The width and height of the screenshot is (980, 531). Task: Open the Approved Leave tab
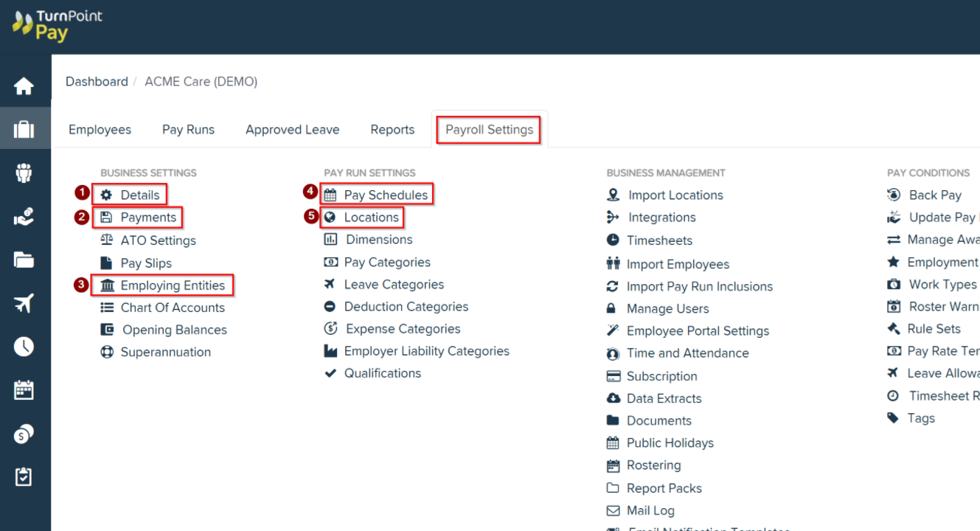pyautogui.click(x=292, y=129)
